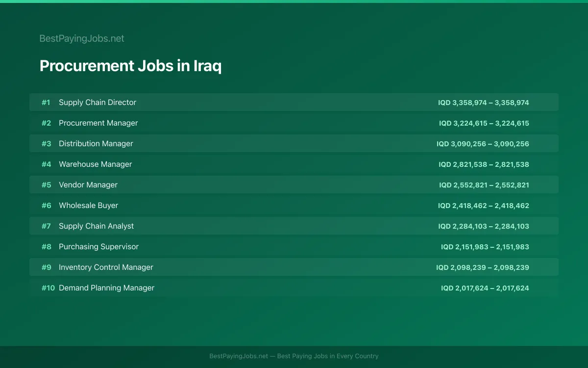
Task: Click the 'Procurement Jobs in Iraq' heading
Action: point(130,66)
